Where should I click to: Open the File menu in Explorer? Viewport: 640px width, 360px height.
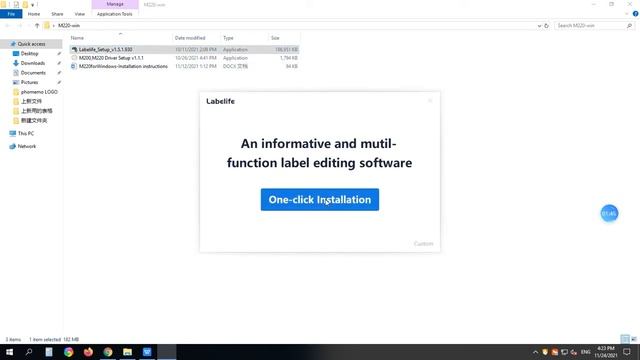click(11, 14)
